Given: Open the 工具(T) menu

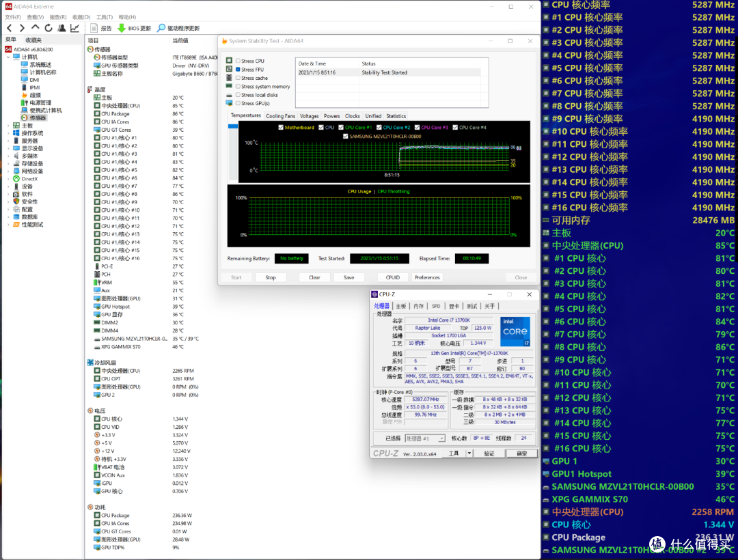Looking at the screenshot, I should 105,17.
